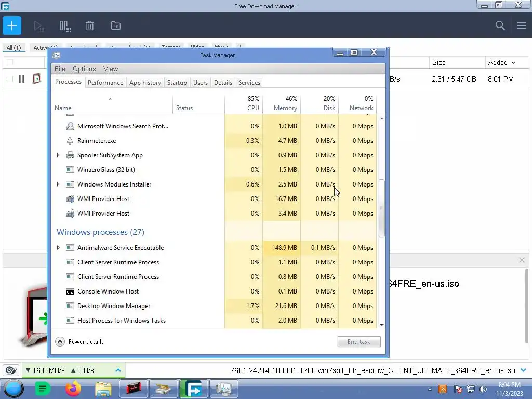This screenshot has width=532, height=399.
Task: Switch to the Users tab
Action: point(201,83)
